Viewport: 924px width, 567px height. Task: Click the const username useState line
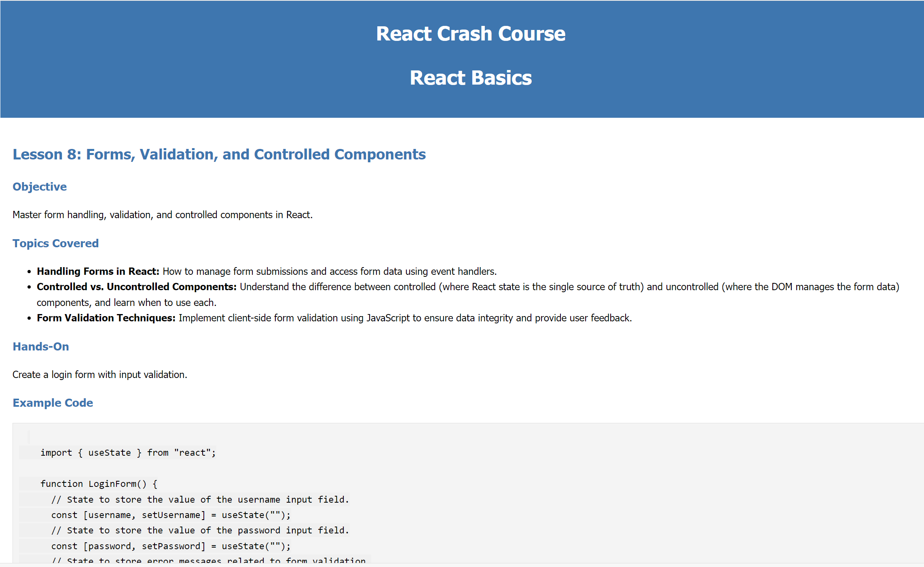click(171, 515)
